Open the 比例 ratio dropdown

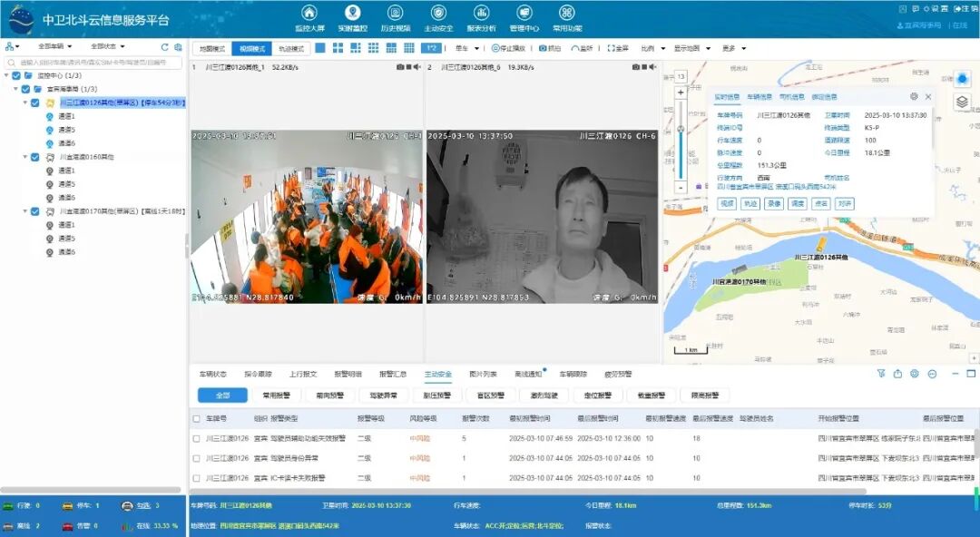click(652, 48)
